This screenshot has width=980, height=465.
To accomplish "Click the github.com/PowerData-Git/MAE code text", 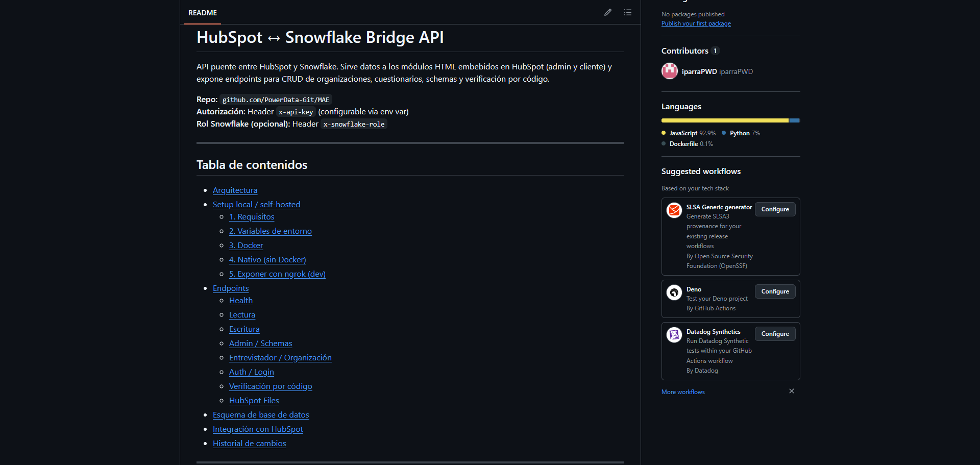I will (276, 100).
